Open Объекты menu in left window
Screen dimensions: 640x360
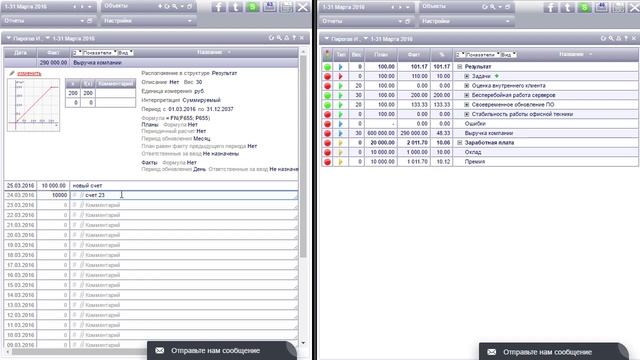(116, 6)
